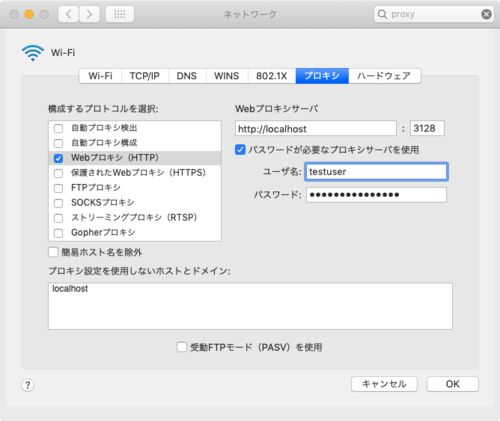
Task: Click the magnifier search icon
Action: [382, 14]
